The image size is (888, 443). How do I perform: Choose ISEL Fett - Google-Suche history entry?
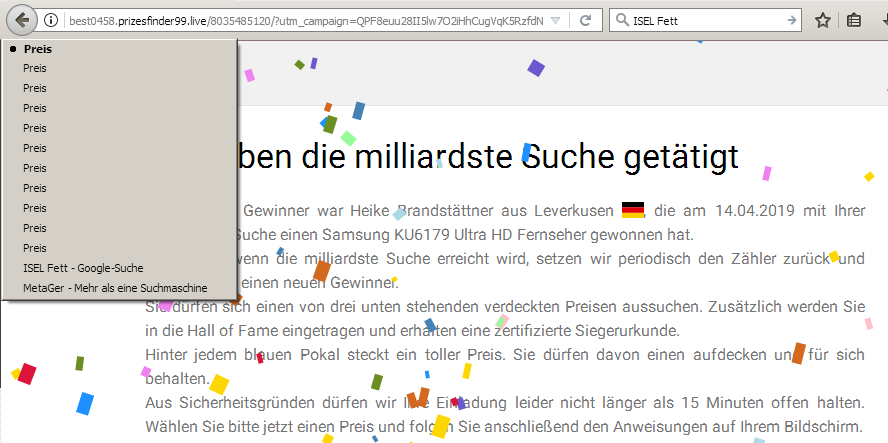[119, 268]
